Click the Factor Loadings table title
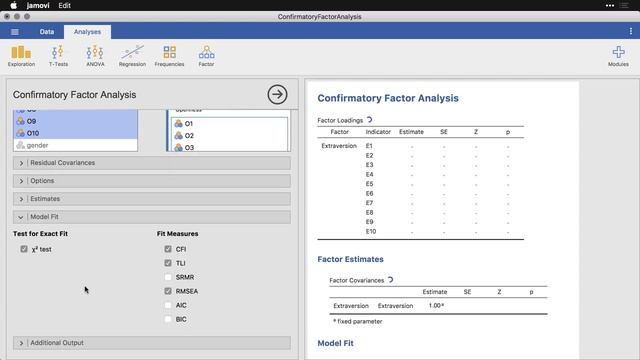 (x=340, y=120)
